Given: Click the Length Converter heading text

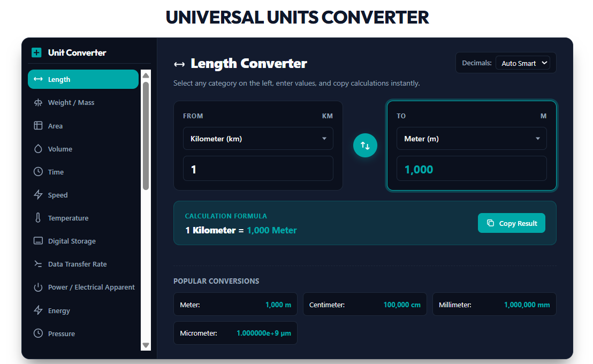Looking at the screenshot, I should [248, 64].
